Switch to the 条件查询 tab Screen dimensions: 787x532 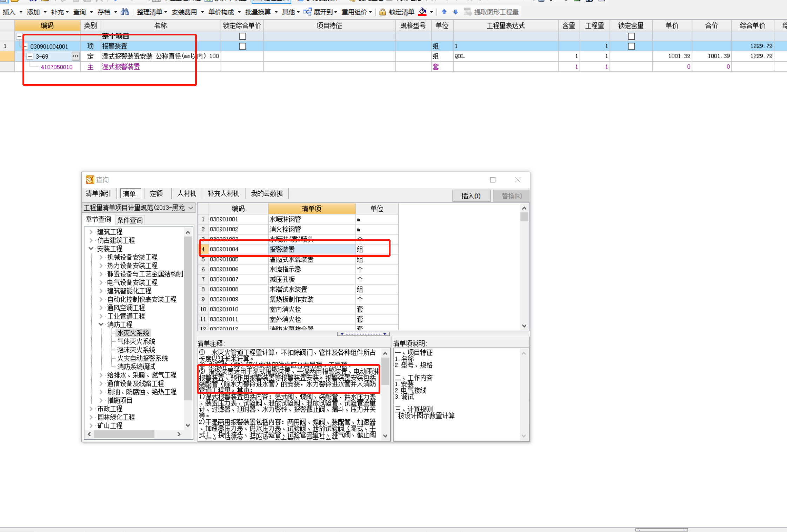130,220
